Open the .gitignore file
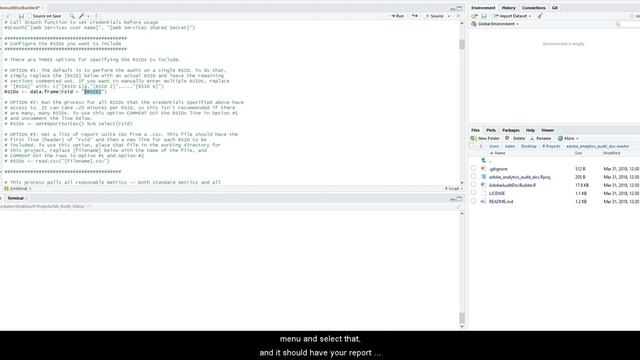 coord(498,169)
